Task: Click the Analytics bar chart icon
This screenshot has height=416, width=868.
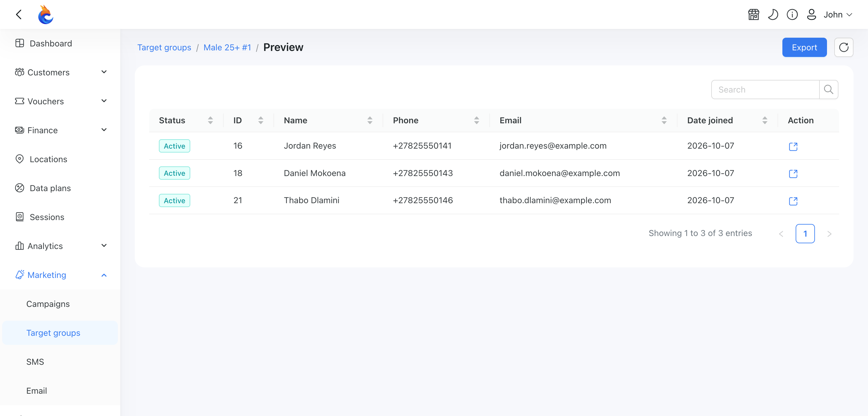Action: tap(20, 246)
